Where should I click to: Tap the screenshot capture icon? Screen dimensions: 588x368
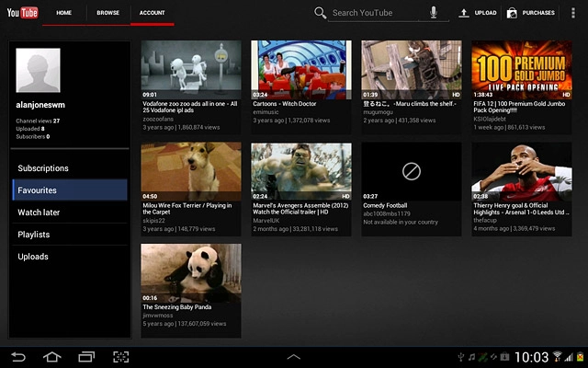[x=121, y=356]
